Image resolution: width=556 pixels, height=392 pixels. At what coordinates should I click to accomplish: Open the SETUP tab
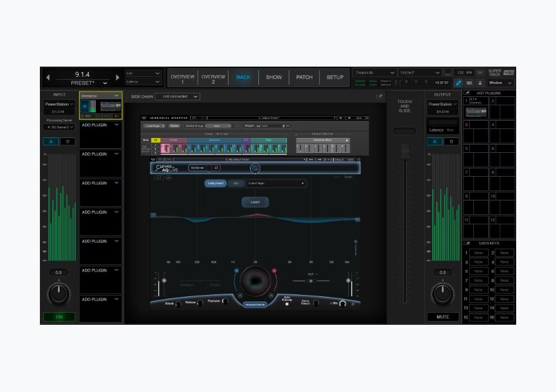(335, 77)
